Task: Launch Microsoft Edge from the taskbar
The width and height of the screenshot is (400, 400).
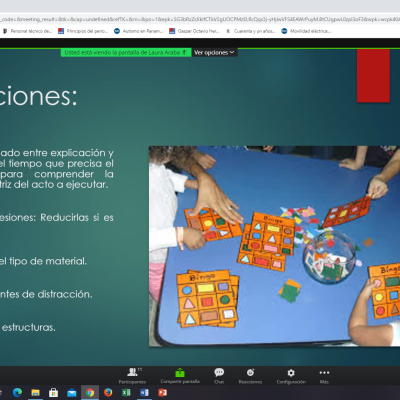Action: [x=17, y=393]
